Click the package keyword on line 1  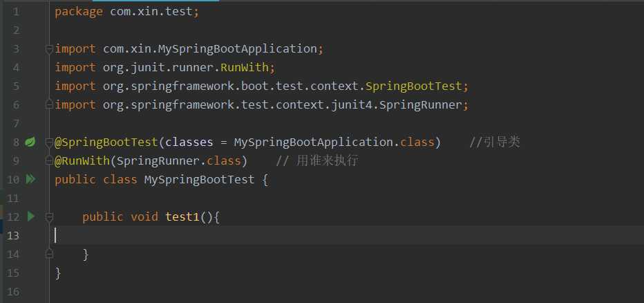[79, 12]
